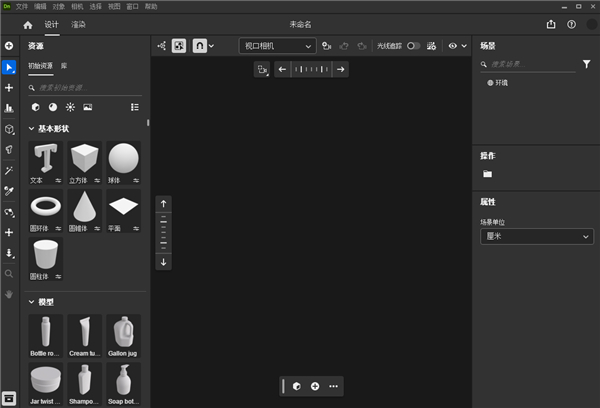This screenshot has width=600, height=408.
Task: Click the magic wand tool
Action: pyautogui.click(x=9, y=171)
